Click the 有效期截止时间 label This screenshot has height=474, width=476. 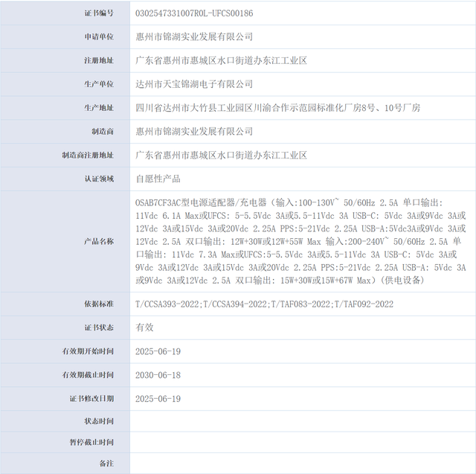88,375
